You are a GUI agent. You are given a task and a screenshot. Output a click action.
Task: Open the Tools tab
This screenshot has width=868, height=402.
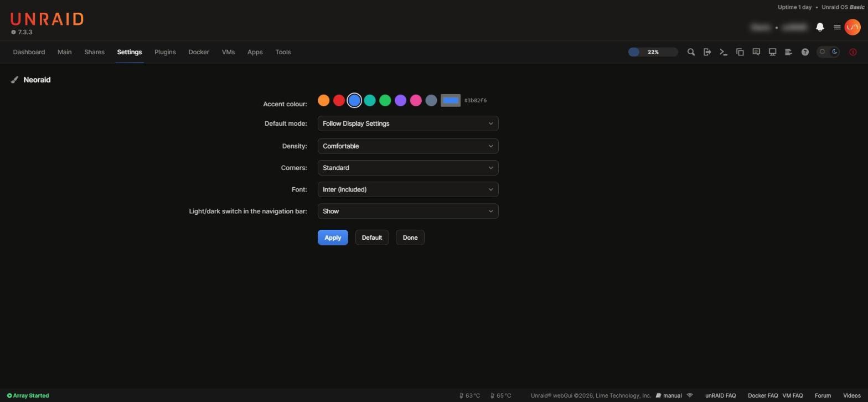283,52
